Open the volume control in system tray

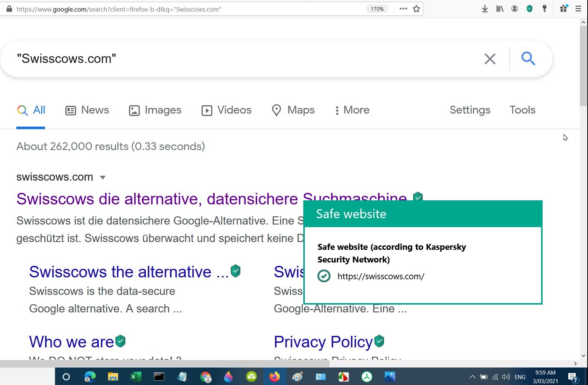pos(506,377)
